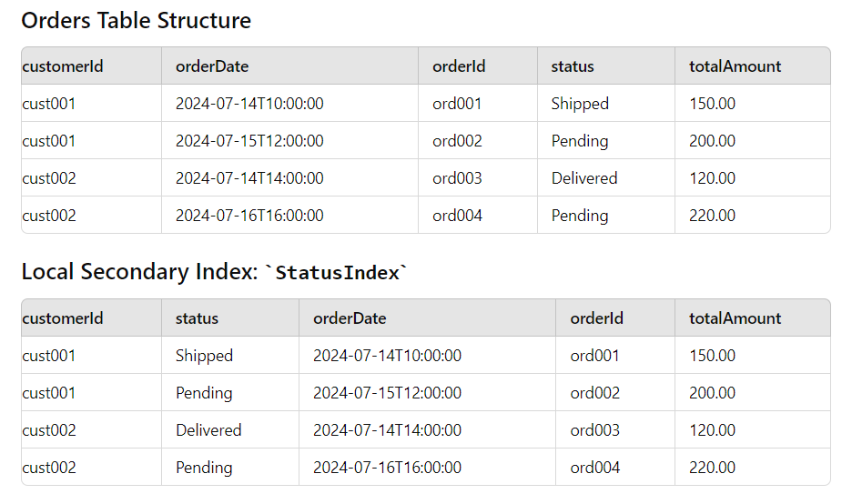
Task: Click the StatusIndex code text in heading
Action: (338, 272)
